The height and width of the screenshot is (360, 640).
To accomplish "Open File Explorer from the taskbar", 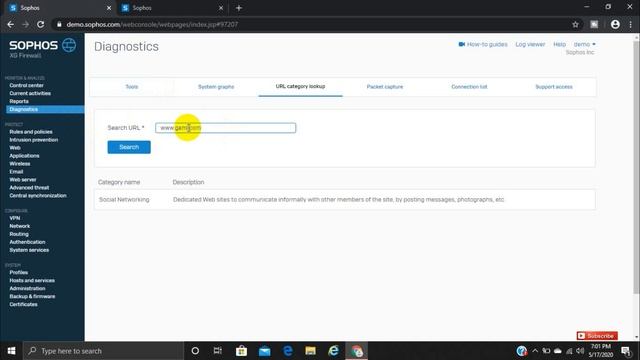I will pyautogui.click(x=311, y=351).
